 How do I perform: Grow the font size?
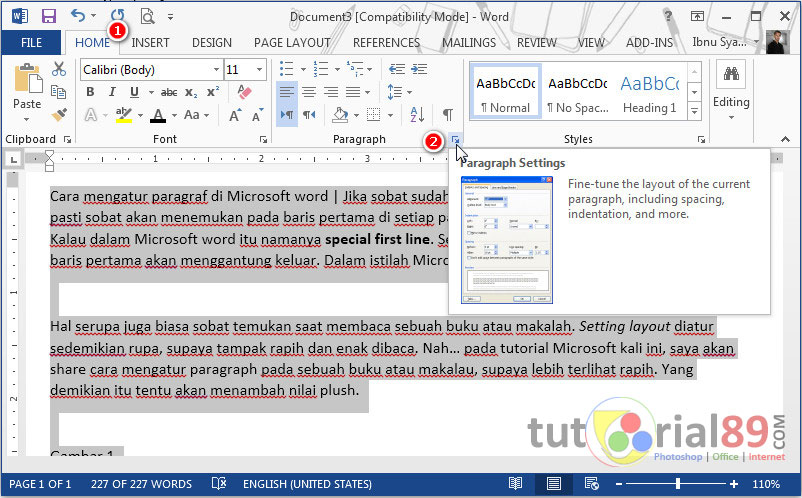click(235, 115)
